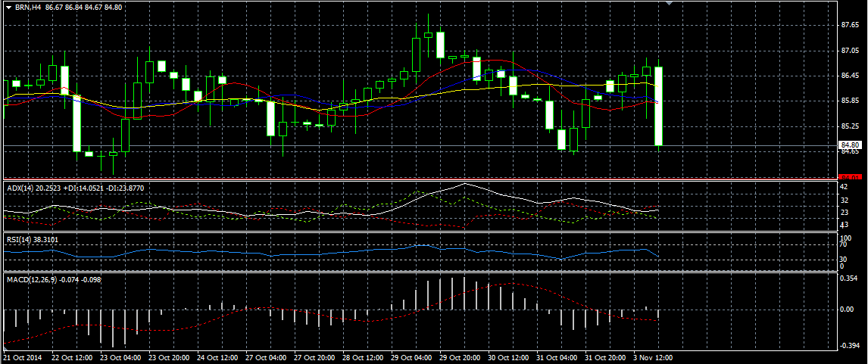This screenshot has width=868, height=364.
Task: Click the ADX scale value 32
Action: (845, 201)
